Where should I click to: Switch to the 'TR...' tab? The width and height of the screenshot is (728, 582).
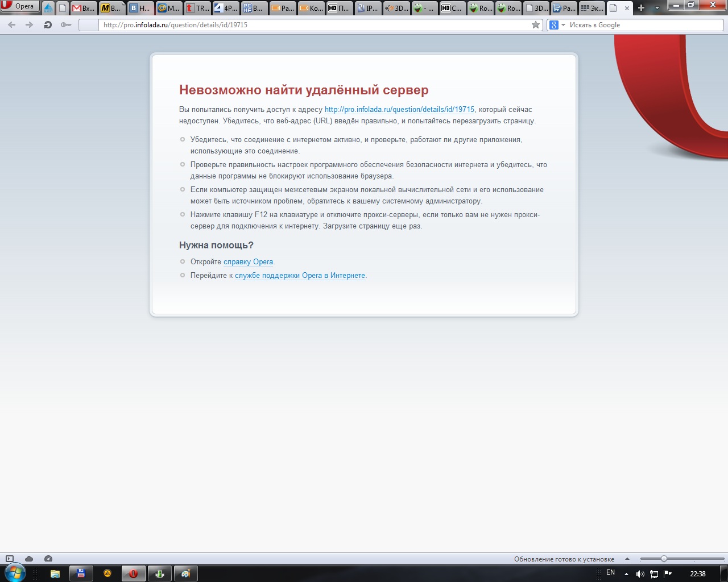[197, 8]
